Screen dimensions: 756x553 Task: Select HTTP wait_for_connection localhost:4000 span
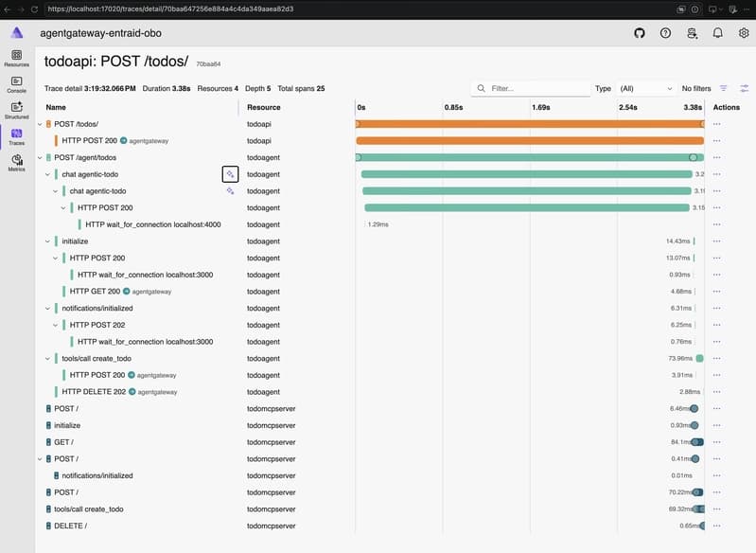tap(153, 224)
